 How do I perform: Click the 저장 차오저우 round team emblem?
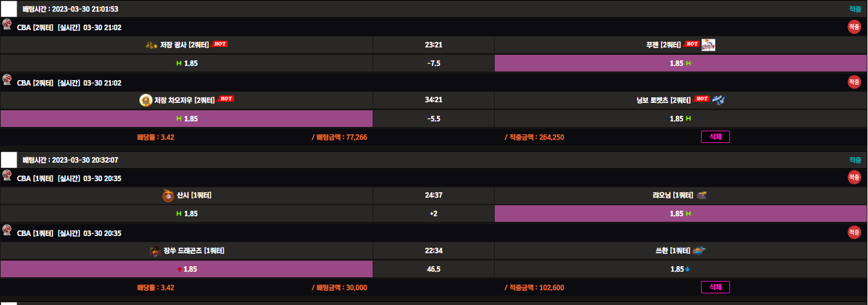tap(146, 100)
